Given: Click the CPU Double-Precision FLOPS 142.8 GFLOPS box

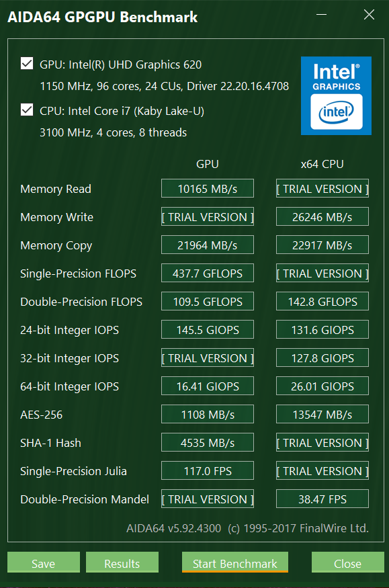Looking at the screenshot, I should (322, 301).
